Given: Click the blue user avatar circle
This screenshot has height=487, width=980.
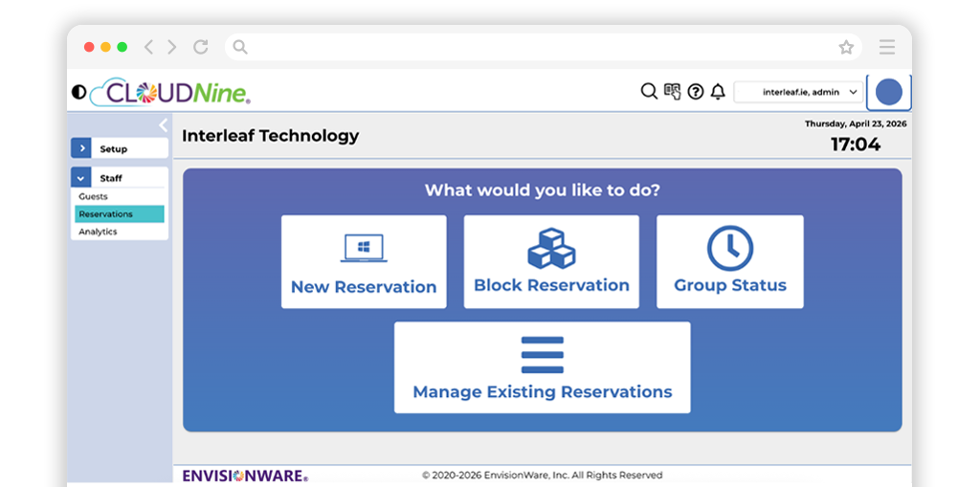Looking at the screenshot, I should [x=889, y=92].
